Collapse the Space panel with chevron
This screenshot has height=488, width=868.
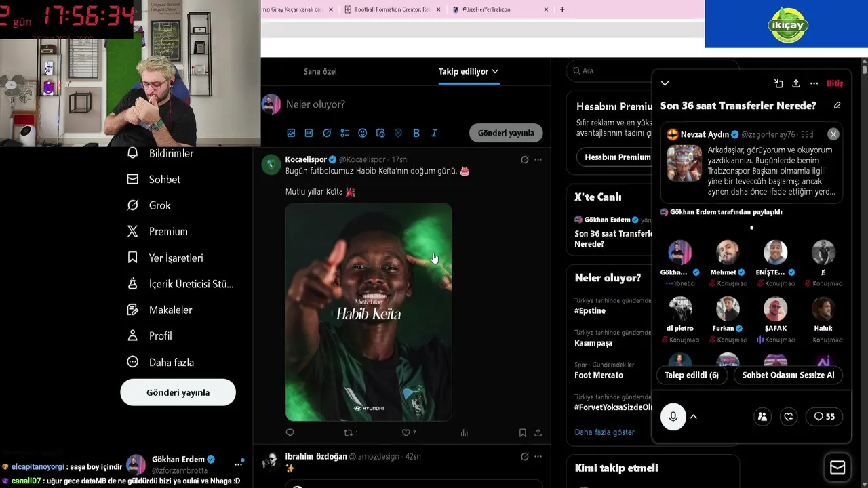coord(665,83)
